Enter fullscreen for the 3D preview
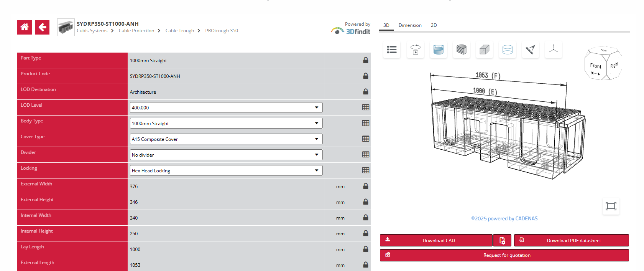 pyautogui.click(x=611, y=206)
